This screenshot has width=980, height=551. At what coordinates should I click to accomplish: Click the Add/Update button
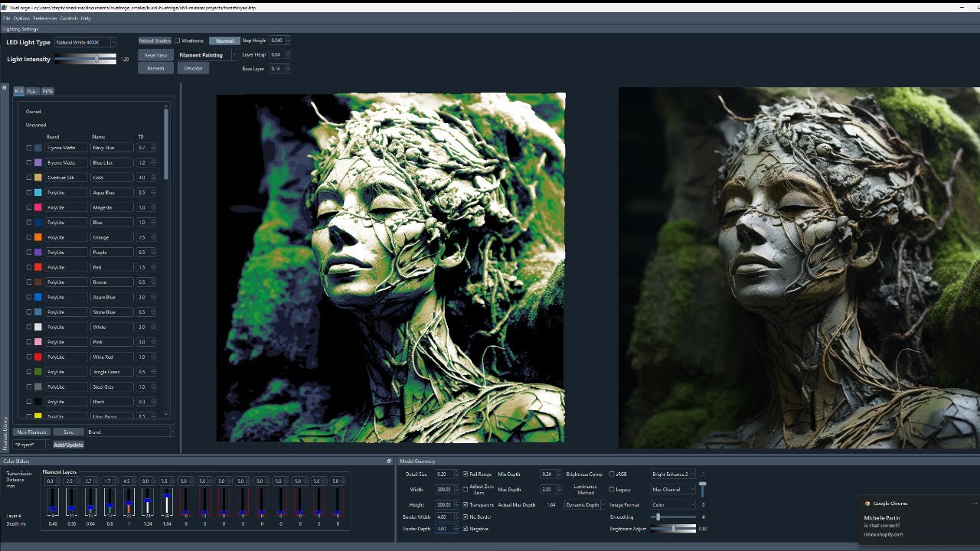[69, 445]
